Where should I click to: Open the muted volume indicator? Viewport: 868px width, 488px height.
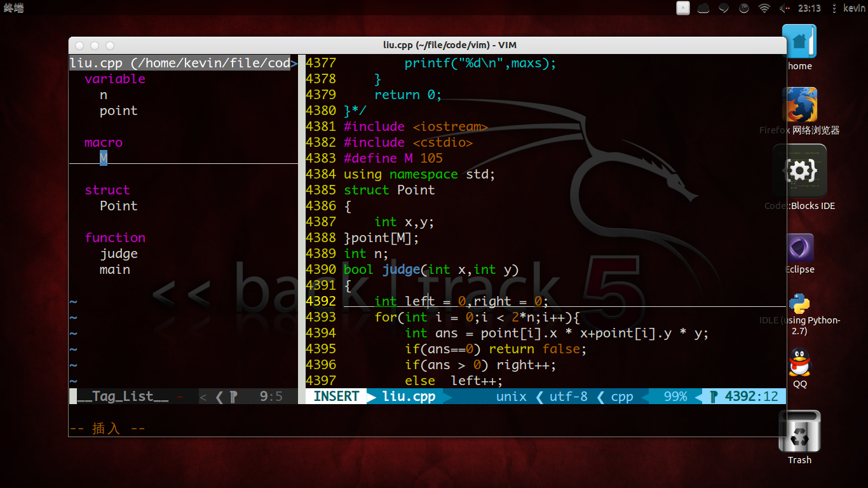point(785,8)
